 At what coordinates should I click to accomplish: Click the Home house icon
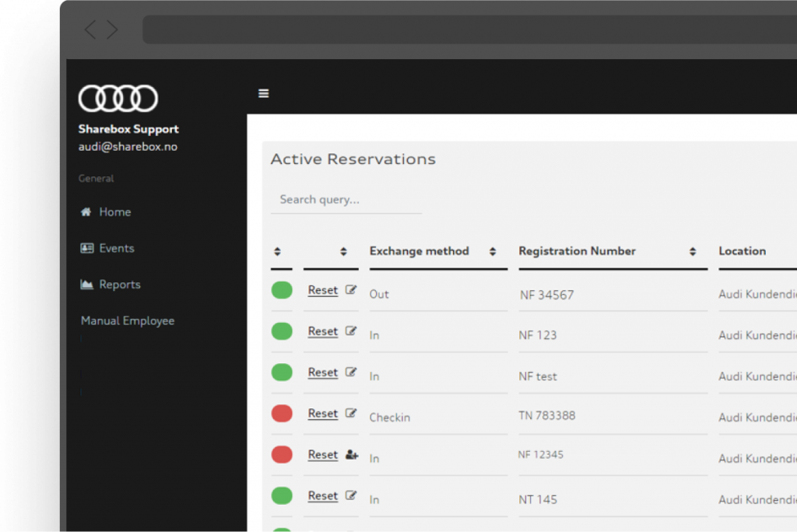86,212
